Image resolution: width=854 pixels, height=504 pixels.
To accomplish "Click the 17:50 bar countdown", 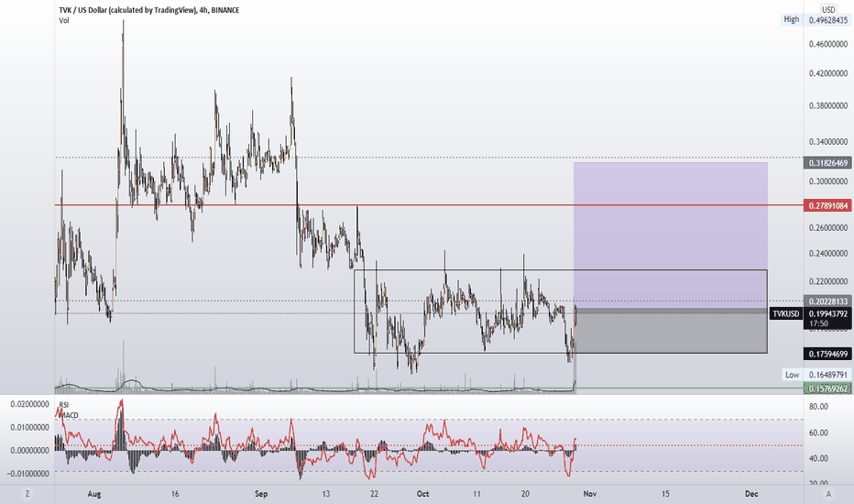I will (818, 323).
